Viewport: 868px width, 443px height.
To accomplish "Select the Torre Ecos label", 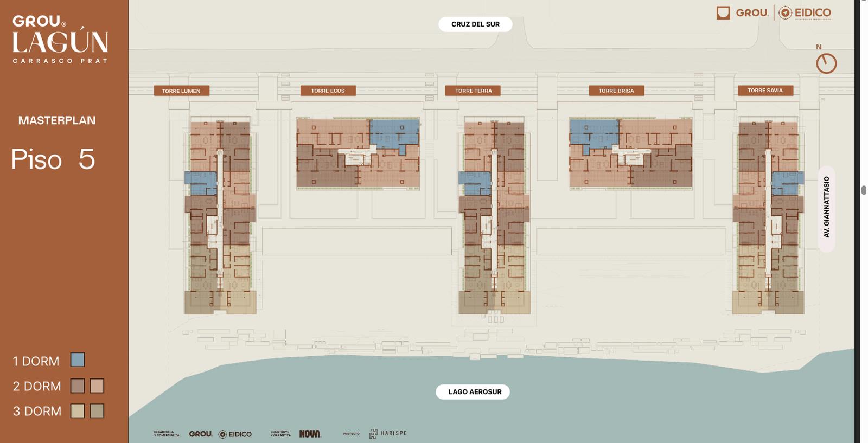I will 328,91.
